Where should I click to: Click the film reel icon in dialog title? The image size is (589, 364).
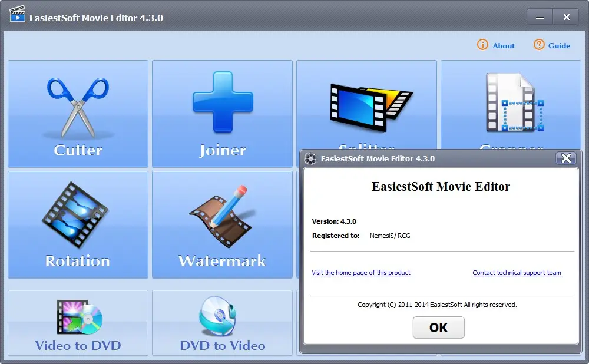(x=310, y=158)
